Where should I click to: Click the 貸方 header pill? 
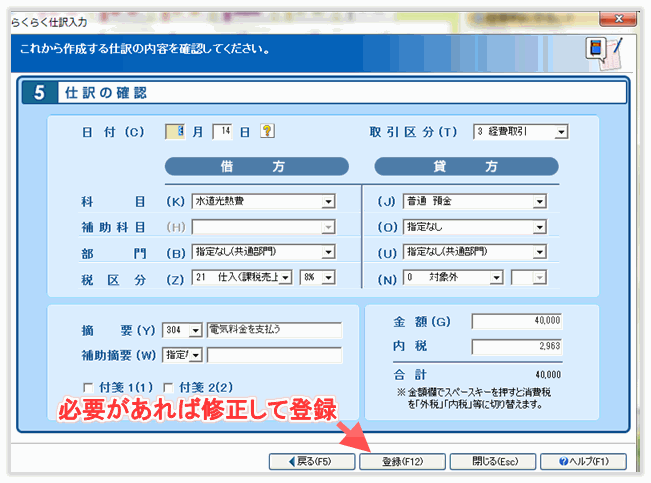[466, 167]
